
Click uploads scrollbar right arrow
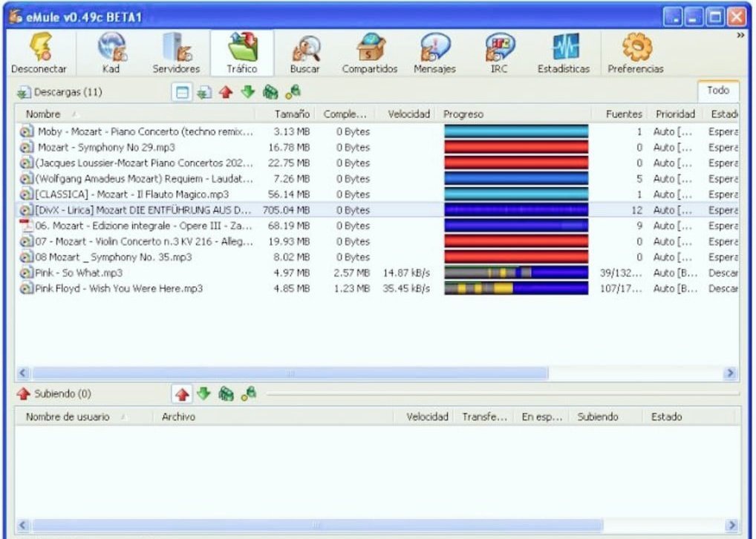tap(731, 525)
